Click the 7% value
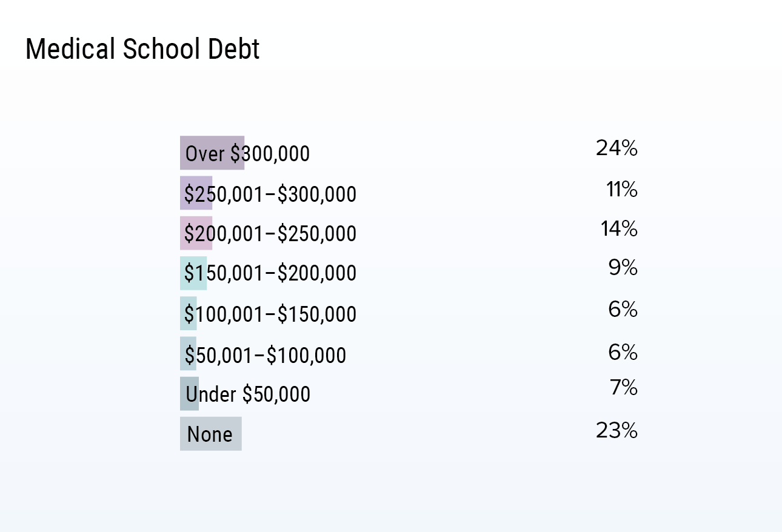The width and height of the screenshot is (782, 532). coord(624,387)
